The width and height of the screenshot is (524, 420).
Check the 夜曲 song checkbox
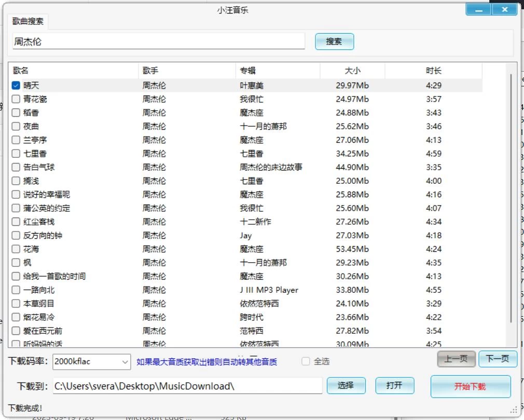tap(16, 126)
